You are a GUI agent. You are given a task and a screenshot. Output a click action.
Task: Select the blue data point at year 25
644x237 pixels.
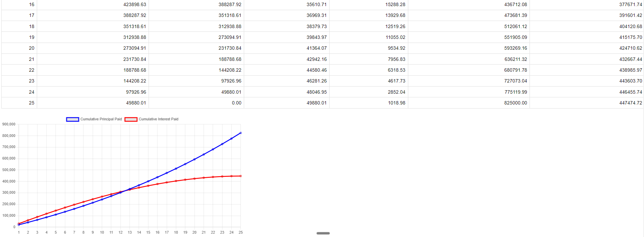coord(240,133)
